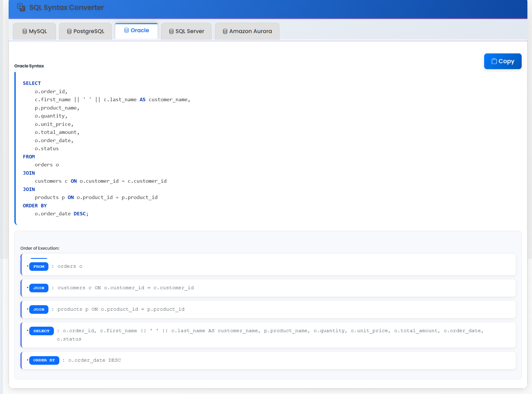Click the o.total_amount, code line
The width and height of the screenshot is (532, 394).
[57, 132]
